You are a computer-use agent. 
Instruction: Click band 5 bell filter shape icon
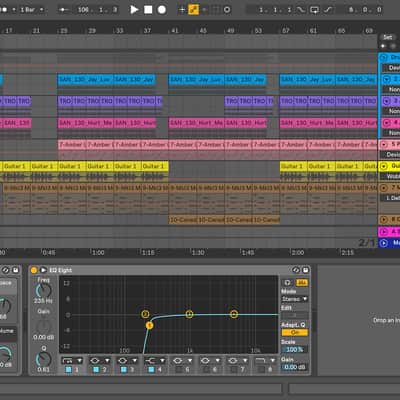(x=178, y=361)
